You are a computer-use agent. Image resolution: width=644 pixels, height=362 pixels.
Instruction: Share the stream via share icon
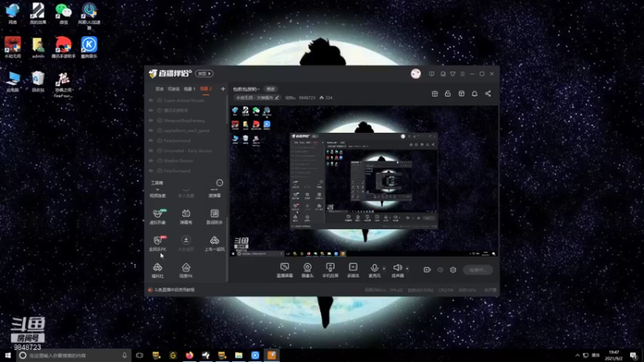coord(488,93)
